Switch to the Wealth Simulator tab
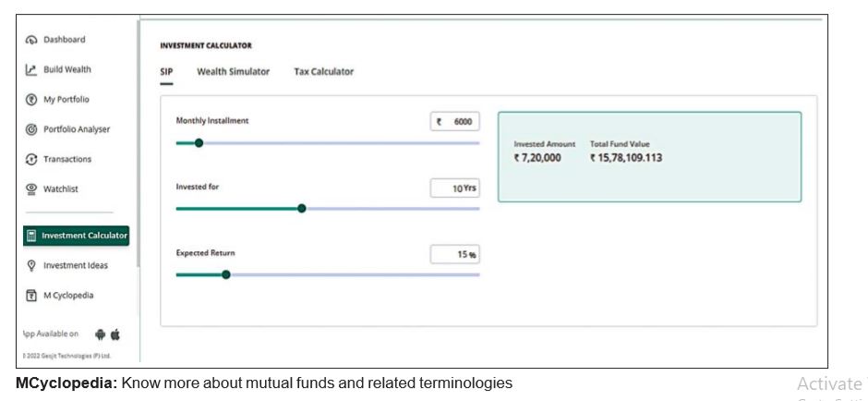This screenshot has height=401, width=868. coord(233,72)
